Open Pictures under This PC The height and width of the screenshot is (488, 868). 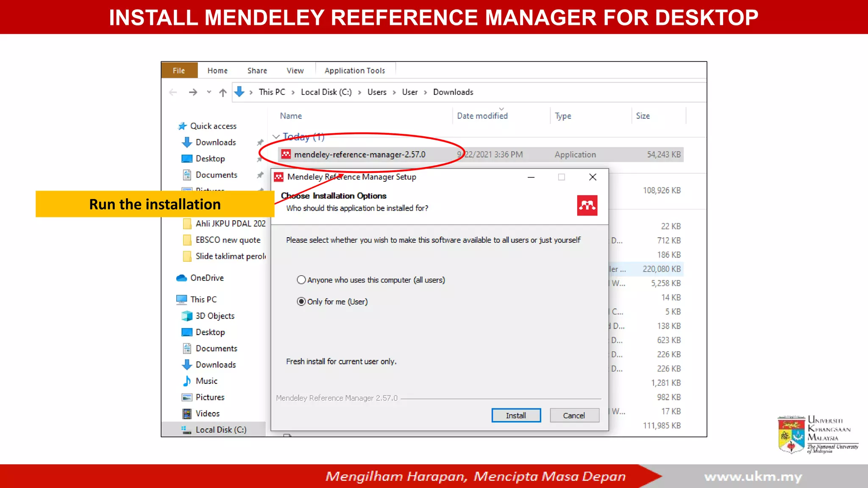(210, 397)
